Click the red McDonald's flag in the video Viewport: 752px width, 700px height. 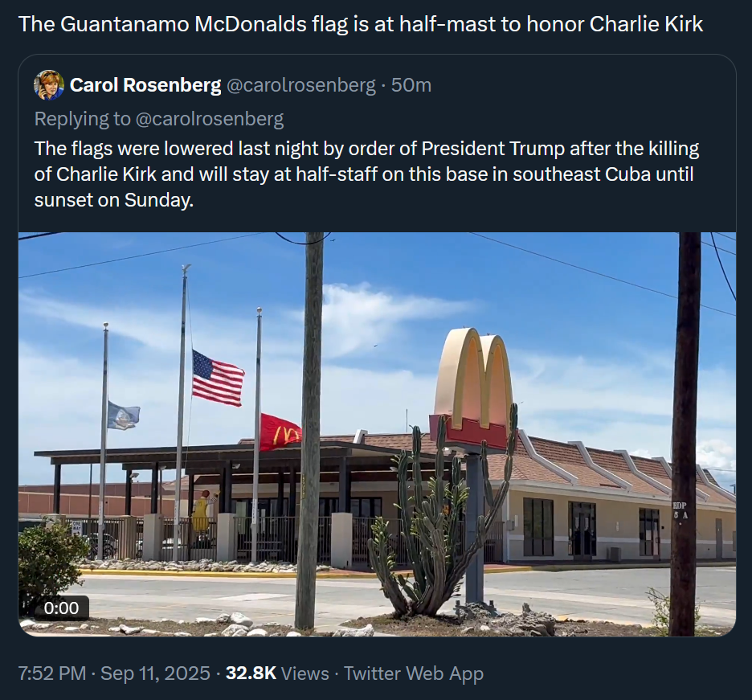280,432
